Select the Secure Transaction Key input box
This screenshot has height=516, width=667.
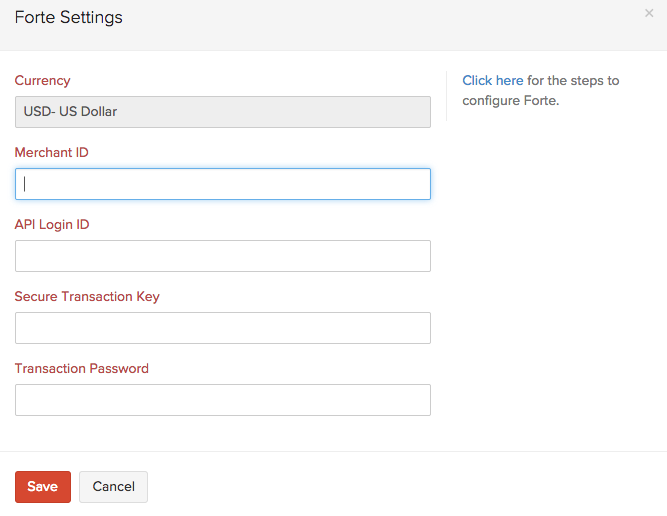point(222,328)
